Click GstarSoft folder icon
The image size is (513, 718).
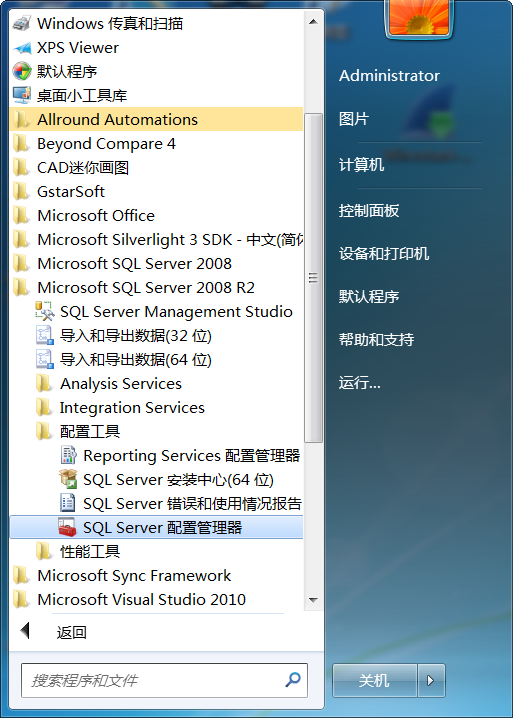coord(21,191)
